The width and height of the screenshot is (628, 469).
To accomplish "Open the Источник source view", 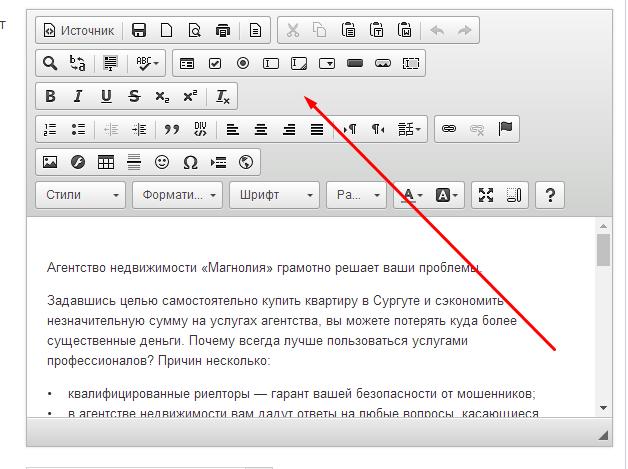I will pyautogui.click(x=79, y=30).
